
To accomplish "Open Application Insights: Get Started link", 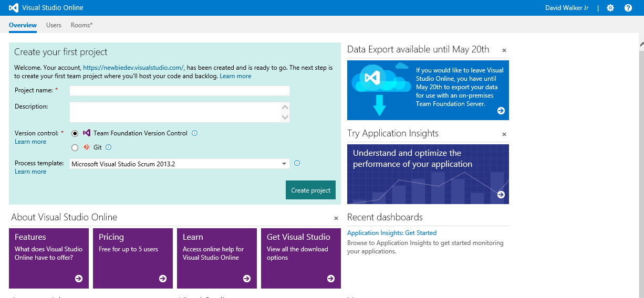I will (x=392, y=233).
